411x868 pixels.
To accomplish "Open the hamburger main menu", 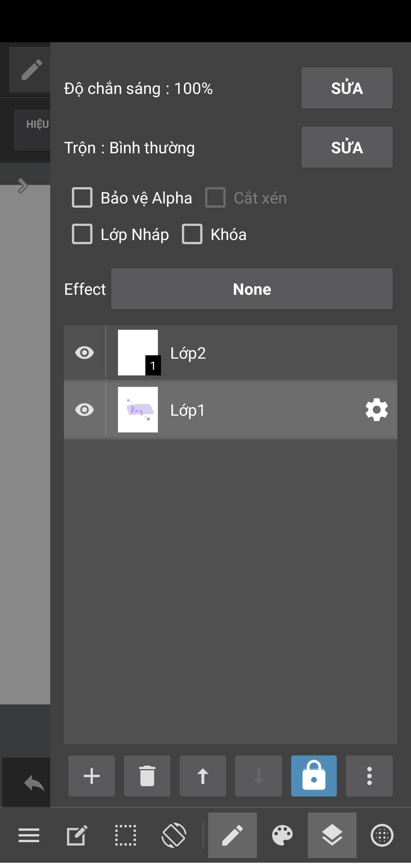I will pyautogui.click(x=29, y=836).
